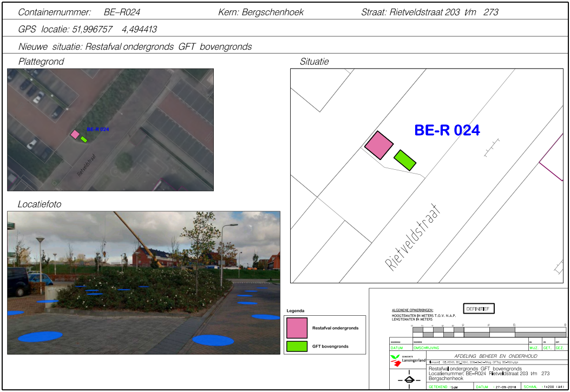The width and height of the screenshot is (570, 392).
Task: Click the green GFT bovengronds legend swatch
Action: (x=297, y=346)
